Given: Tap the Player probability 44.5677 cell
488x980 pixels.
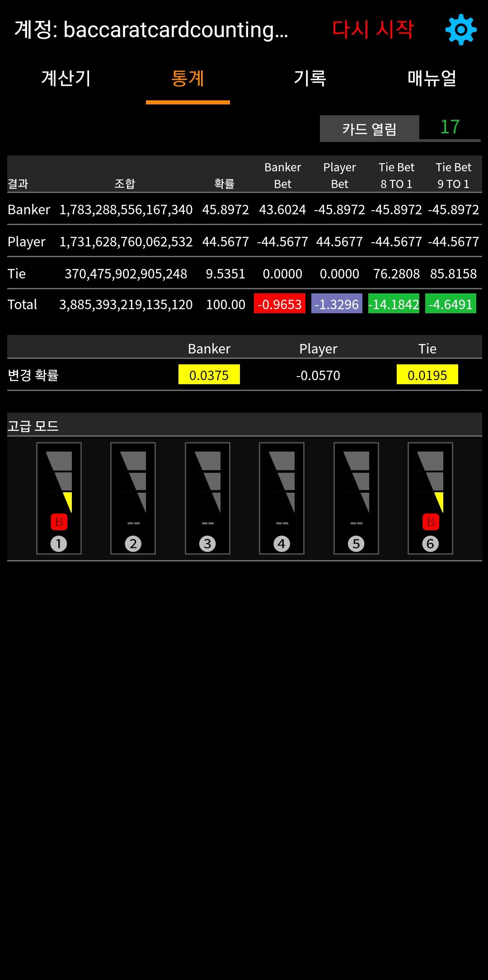Looking at the screenshot, I should [225, 242].
